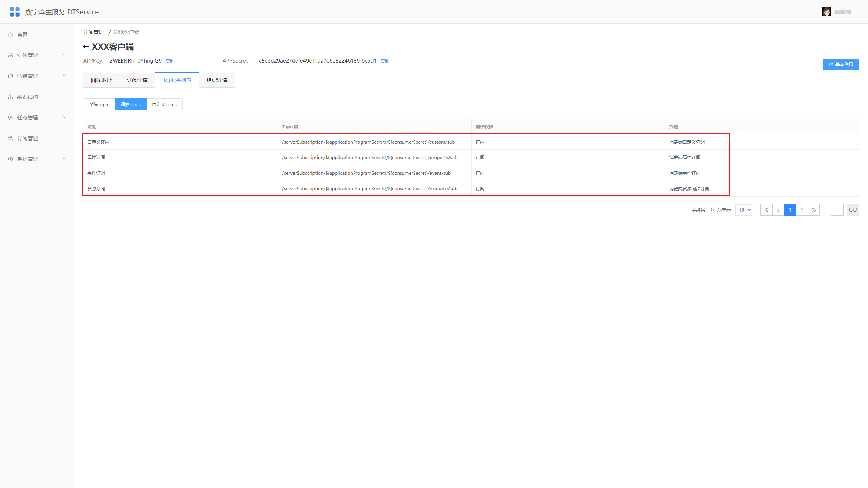Select 通信Topic filter
Viewport: 868px width, 488px height.
[131, 104]
